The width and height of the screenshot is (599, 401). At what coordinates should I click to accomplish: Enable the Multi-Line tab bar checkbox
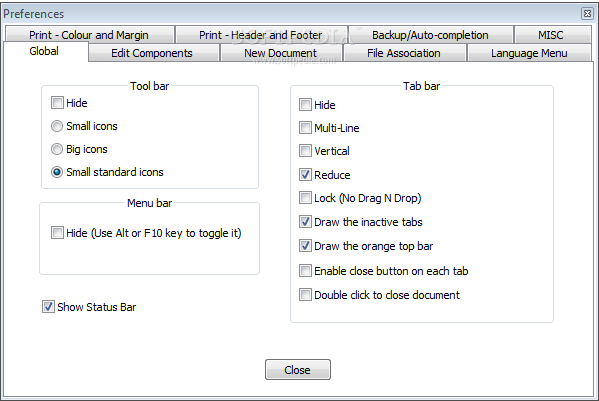(305, 128)
